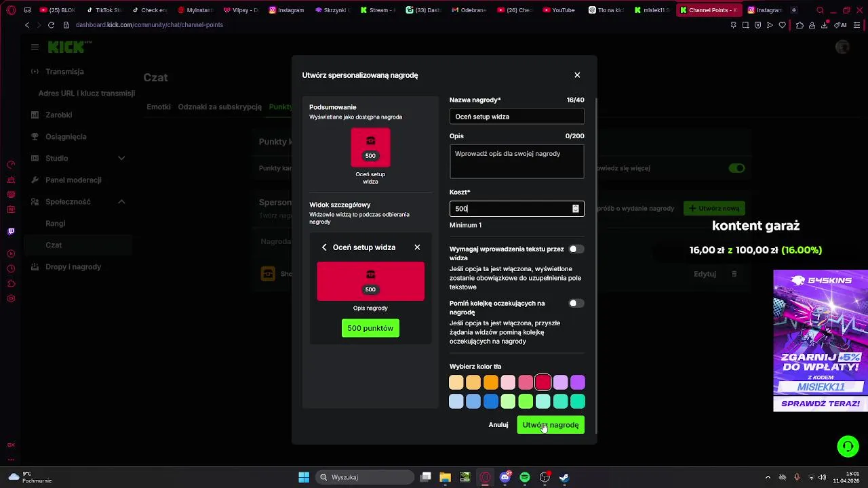Click the Windows taskbar Wyszukaj search box
The height and width of the screenshot is (488, 868).
point(366,477)
